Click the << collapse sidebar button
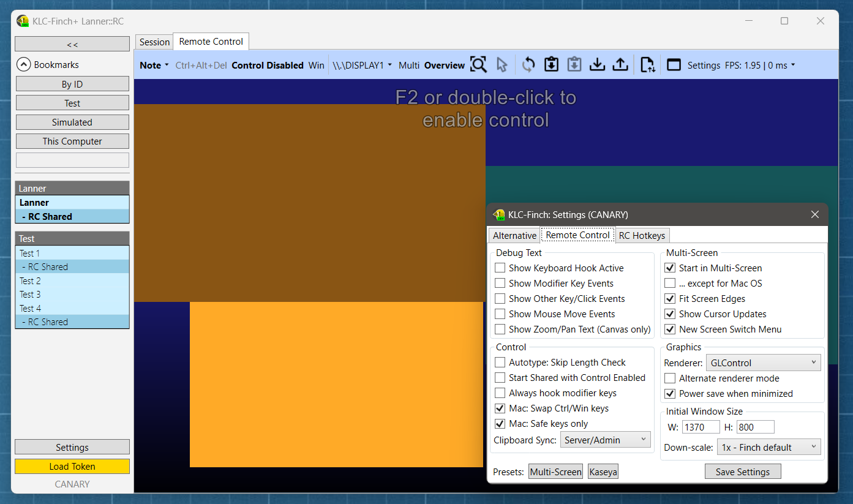 [72, 44]
